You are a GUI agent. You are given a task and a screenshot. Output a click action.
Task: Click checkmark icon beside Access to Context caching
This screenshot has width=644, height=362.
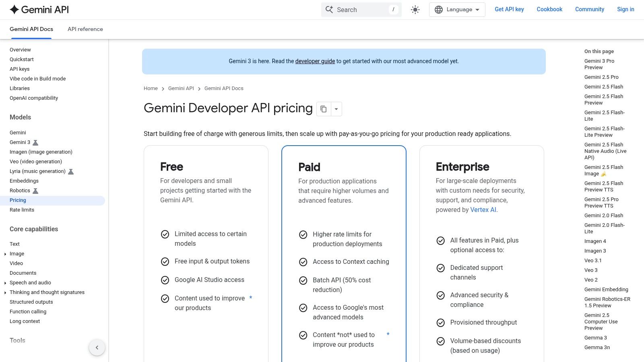click(303, 262)
